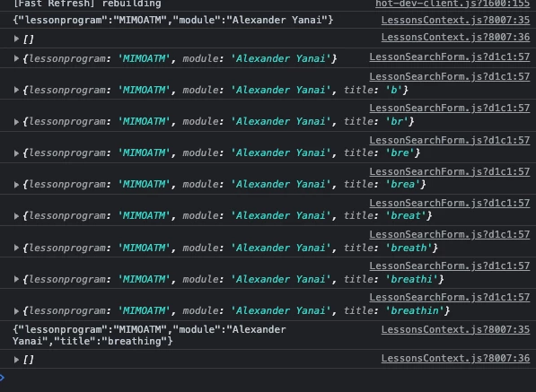Open LessonsContext.js?8007:35 link beside breathing log
536x392 pixels.
coord(455,329)
